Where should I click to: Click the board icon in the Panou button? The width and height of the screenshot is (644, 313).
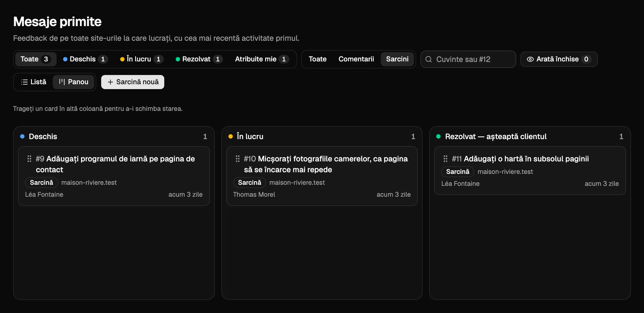[62, 82]
